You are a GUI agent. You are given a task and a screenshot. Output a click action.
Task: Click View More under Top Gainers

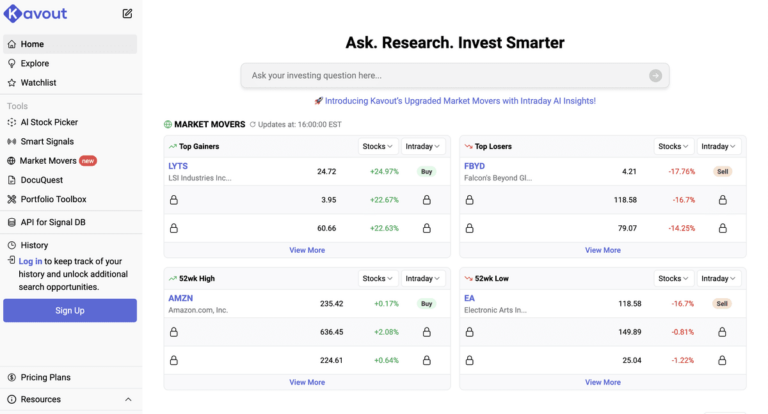(307, 250)
